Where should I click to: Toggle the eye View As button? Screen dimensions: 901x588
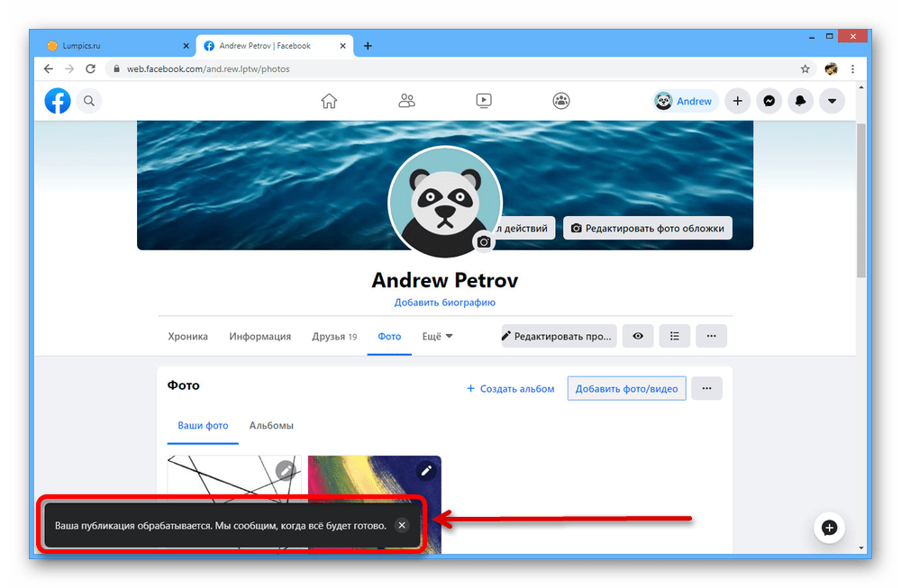click(638, 336)
